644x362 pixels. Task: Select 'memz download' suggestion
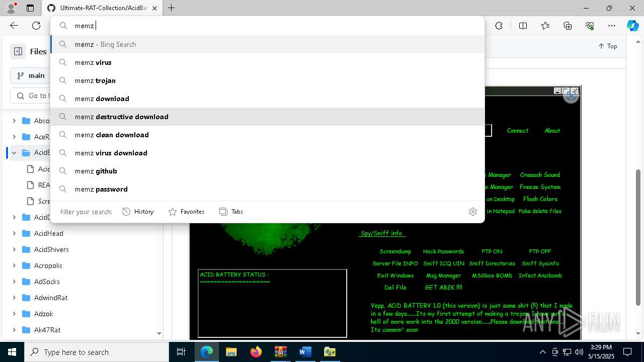[x=267, y=99]
